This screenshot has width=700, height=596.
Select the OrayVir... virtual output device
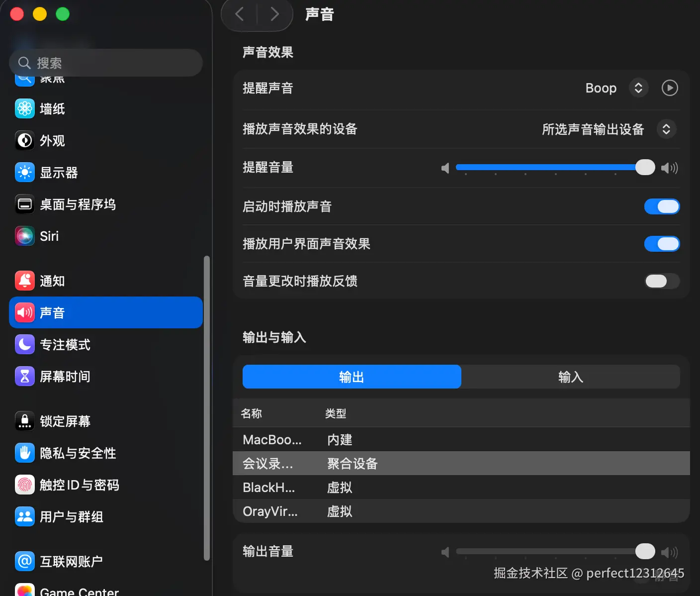(x=461, y=511)
